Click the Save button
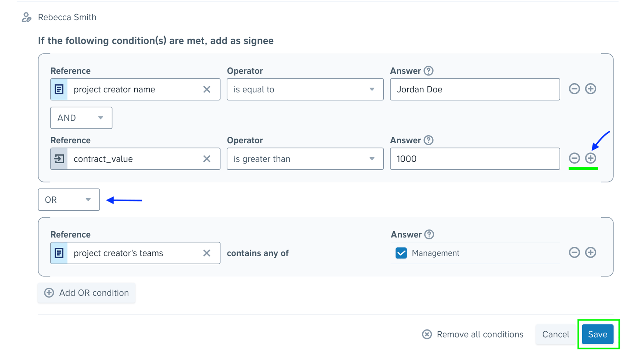Image resolution: width=631 pixels, height=364 pixels. [x=597, y=334]
